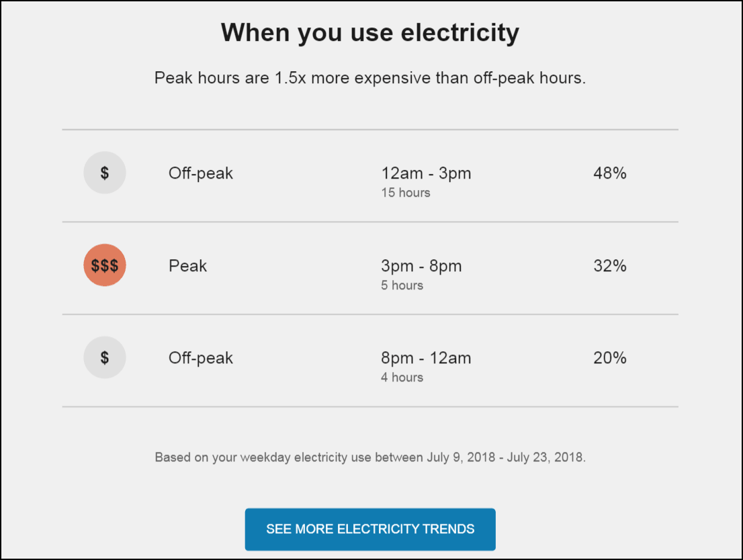The width and height of the screenshot is (743, 560).
Task: Click the 5 hours duration text
Action: coord(402,285)
